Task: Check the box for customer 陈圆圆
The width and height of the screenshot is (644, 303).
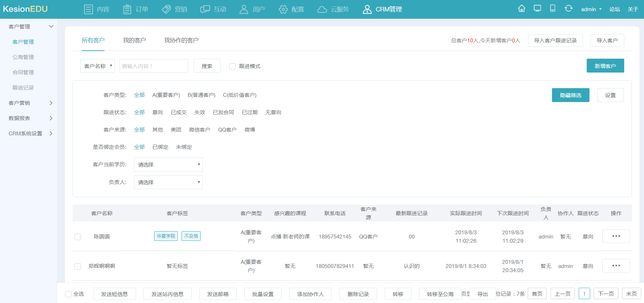Action: (78, 237)
